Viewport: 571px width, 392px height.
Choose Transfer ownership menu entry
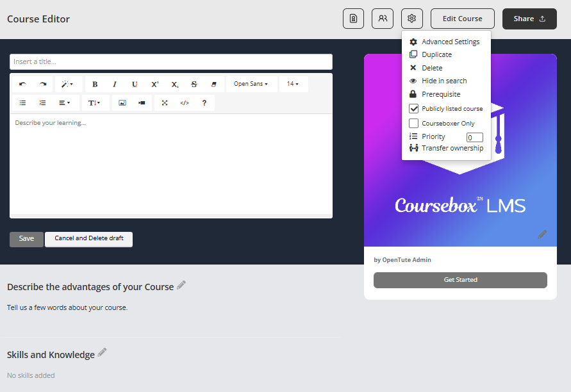[447, 148]
